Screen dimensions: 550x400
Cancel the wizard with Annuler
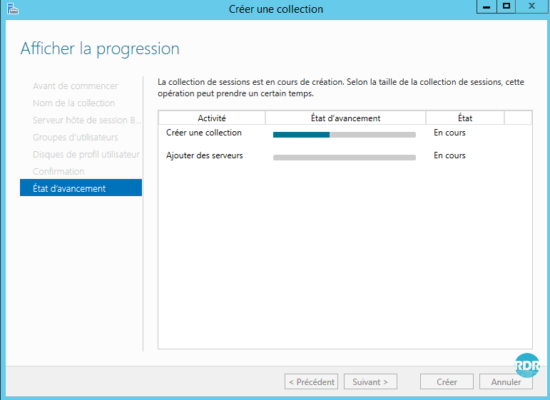click(x=506, y=381)
